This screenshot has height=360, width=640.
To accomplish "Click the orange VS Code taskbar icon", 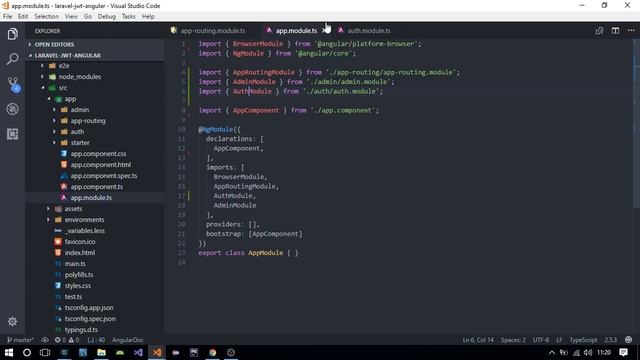I will point(157,352).
